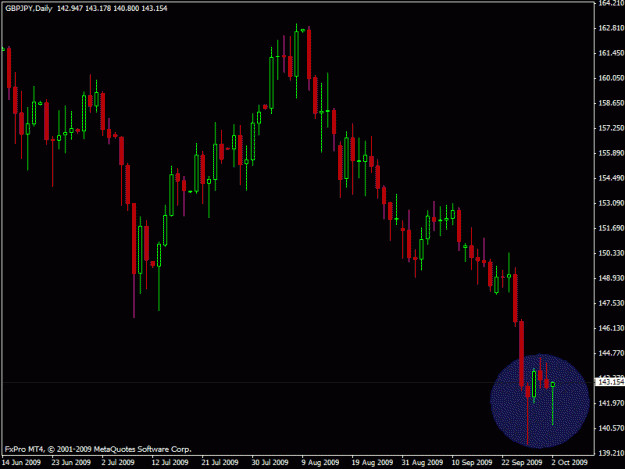Click the 141.970 price axis label
The height and width of the screenshot is (469, 625).
click(x=611, y=403)
